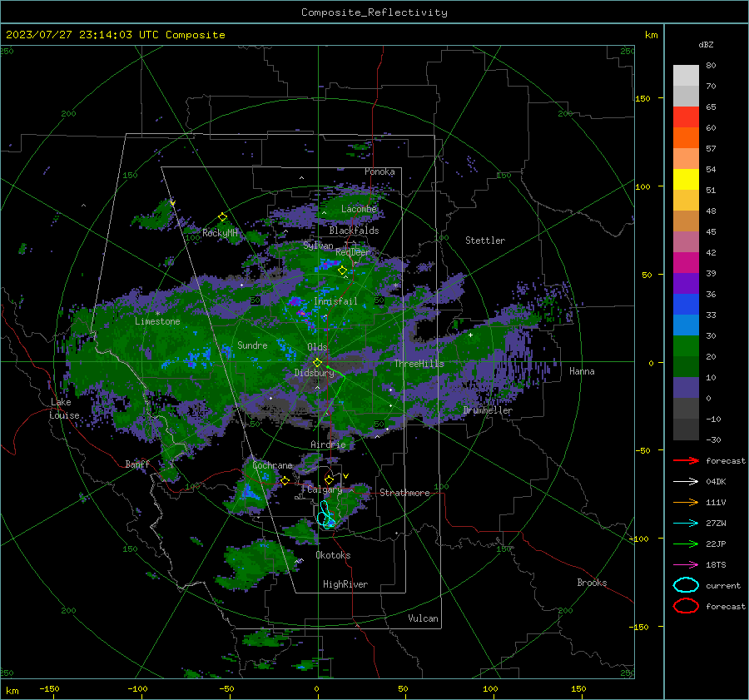749x700 pixels.
Task: Click the ThreeHills label
Action: (419, 364)
